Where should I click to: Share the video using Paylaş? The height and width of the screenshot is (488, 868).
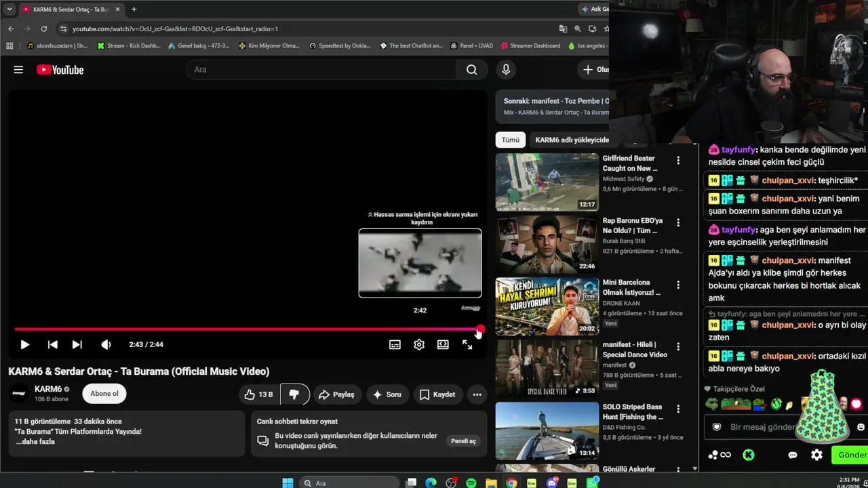click(x=337, y=394)
